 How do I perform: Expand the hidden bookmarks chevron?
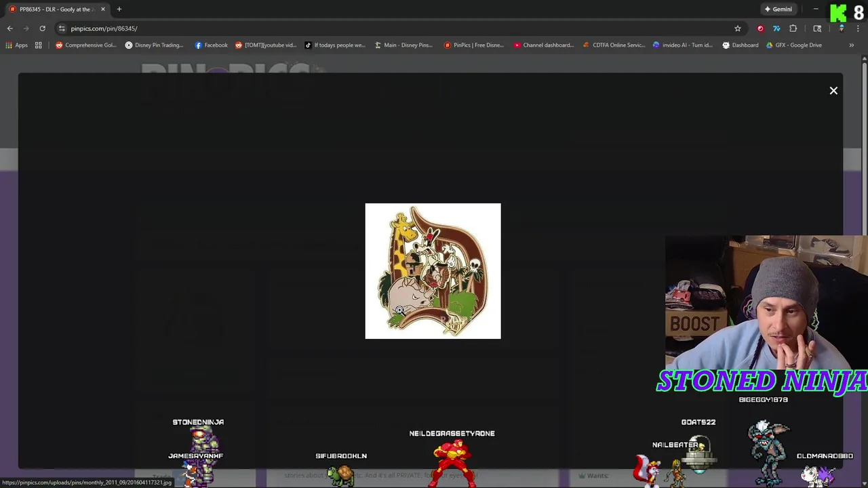[851, 45]
